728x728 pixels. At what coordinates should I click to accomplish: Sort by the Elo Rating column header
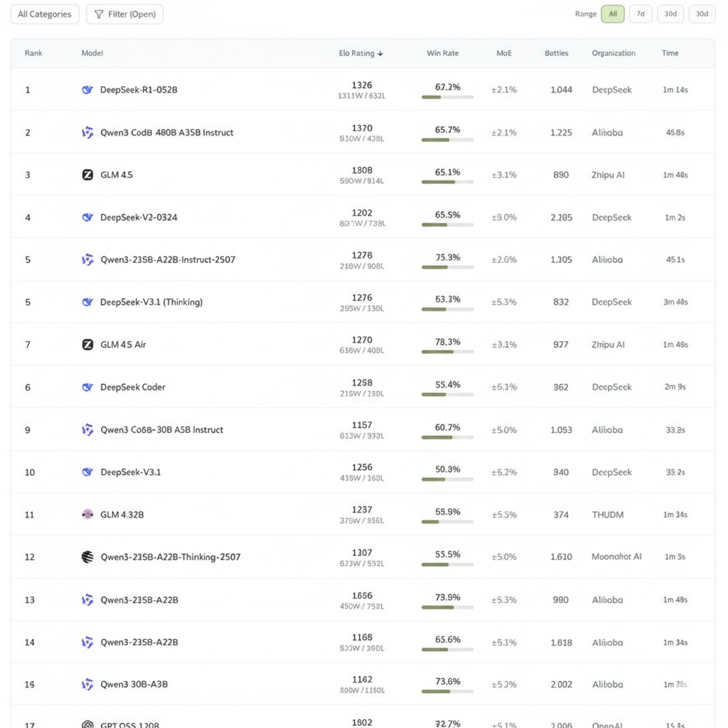(360, 53)
